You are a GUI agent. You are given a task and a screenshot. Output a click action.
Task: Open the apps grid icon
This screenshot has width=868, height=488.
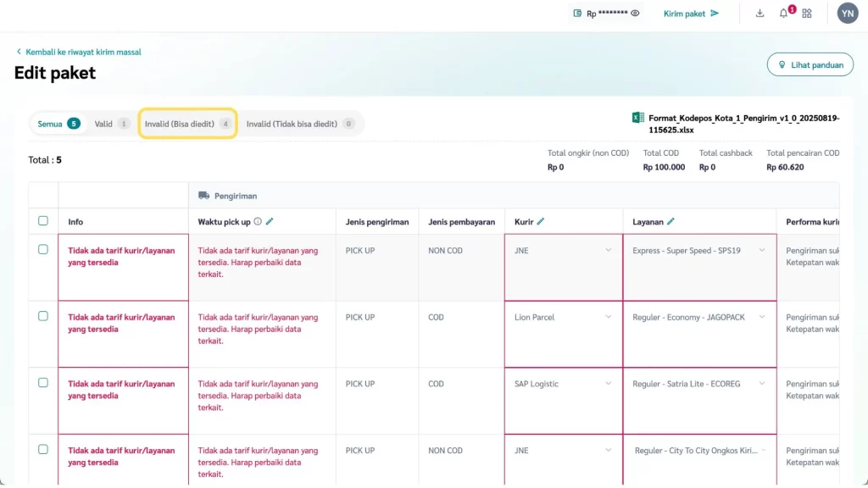pyautogui.click(x=807, y=14)
